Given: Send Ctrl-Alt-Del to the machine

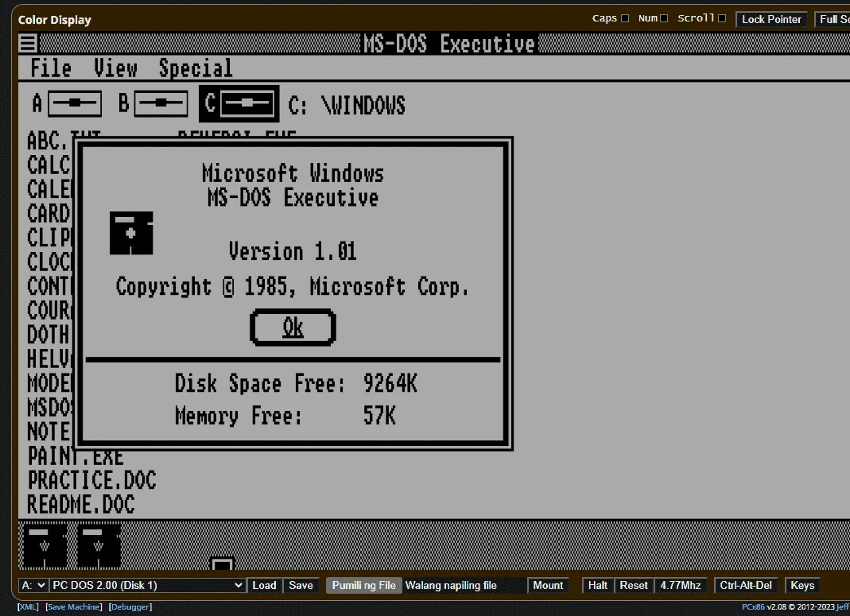Looking at the screenshot, I should [x=746, y=585].
